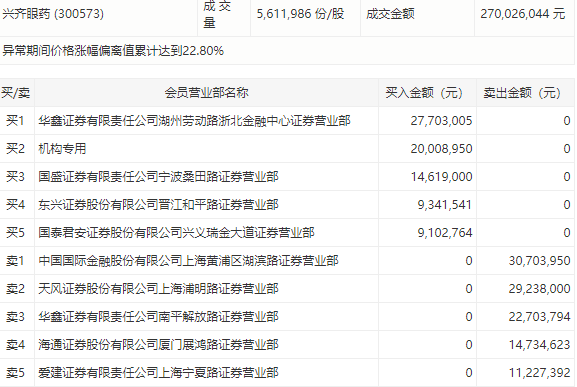Viewport: 577px width, 387px height.
Task: Select the 机构专用 entry
Action: click(x=62, y=149)
